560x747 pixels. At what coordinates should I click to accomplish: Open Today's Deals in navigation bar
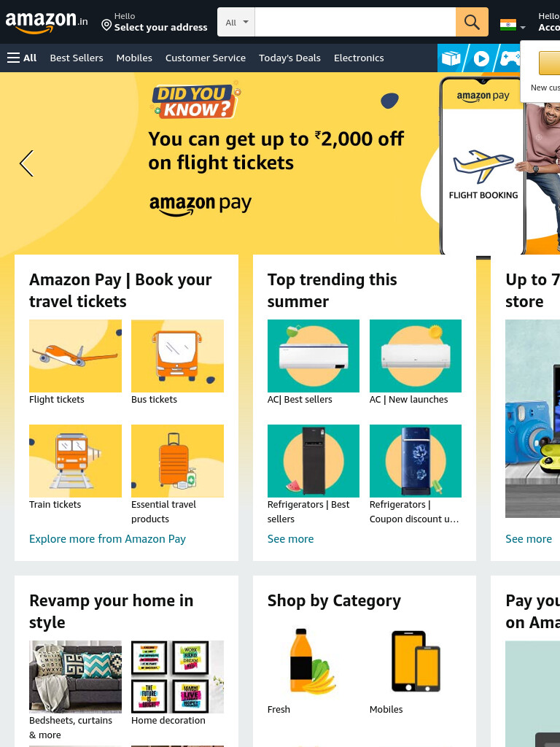pyautogui.click(x=289, y=58)
